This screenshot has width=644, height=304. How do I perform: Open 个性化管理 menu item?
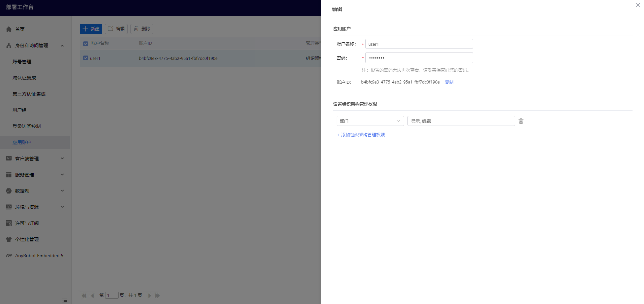click(x=27, y=239)
